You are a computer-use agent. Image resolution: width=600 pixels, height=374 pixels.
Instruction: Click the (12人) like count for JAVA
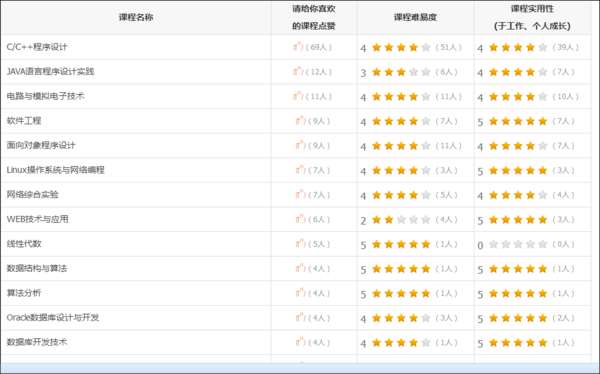pos(319,72)
